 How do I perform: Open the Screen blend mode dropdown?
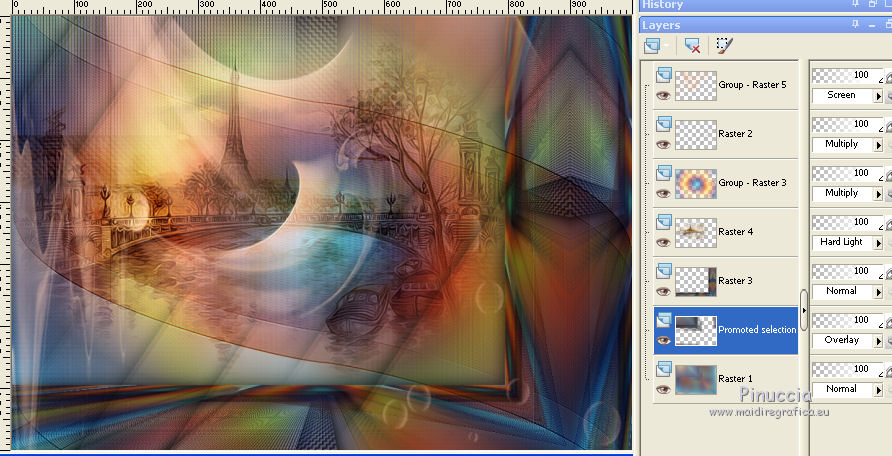click(x=878, y=96)
